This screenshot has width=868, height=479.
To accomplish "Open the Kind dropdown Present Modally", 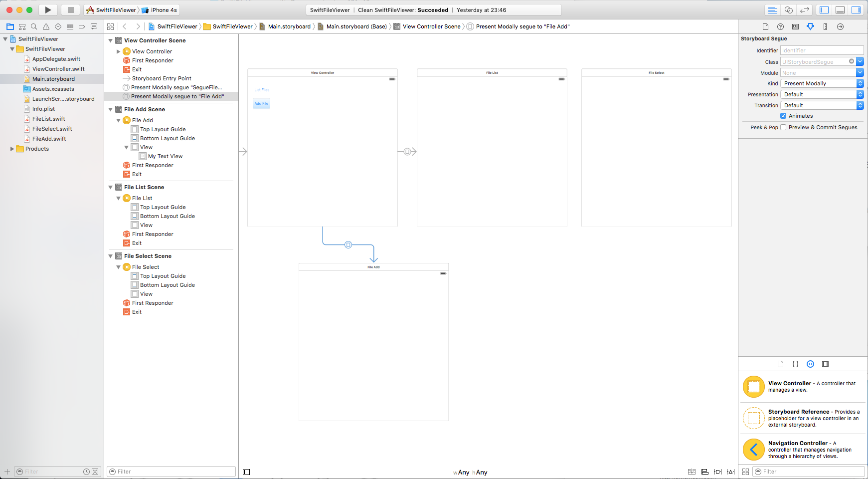I will (x=821, y=83).
